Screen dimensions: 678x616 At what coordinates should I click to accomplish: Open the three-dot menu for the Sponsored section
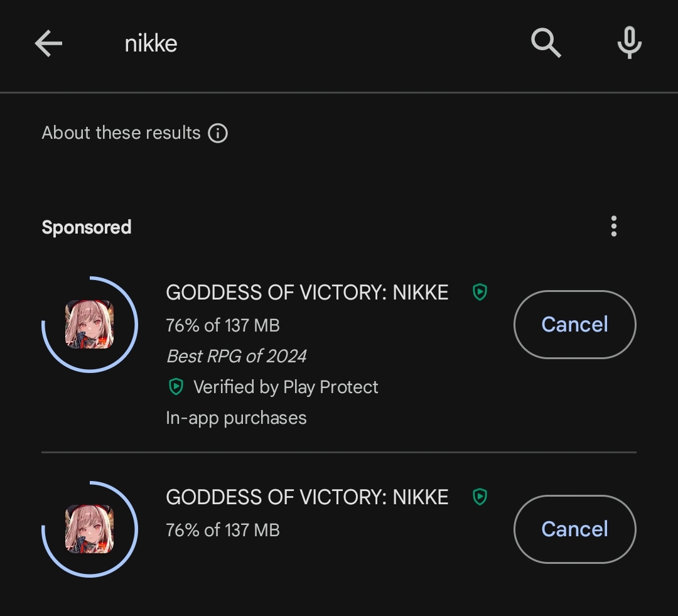[613, 226]
